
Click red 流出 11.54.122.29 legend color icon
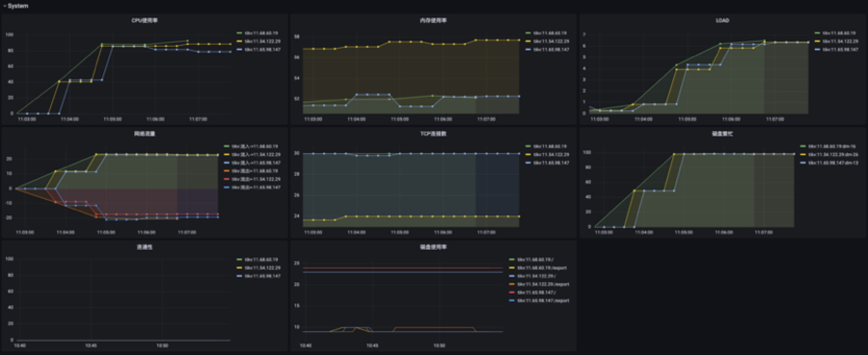(x=227, y=179)
